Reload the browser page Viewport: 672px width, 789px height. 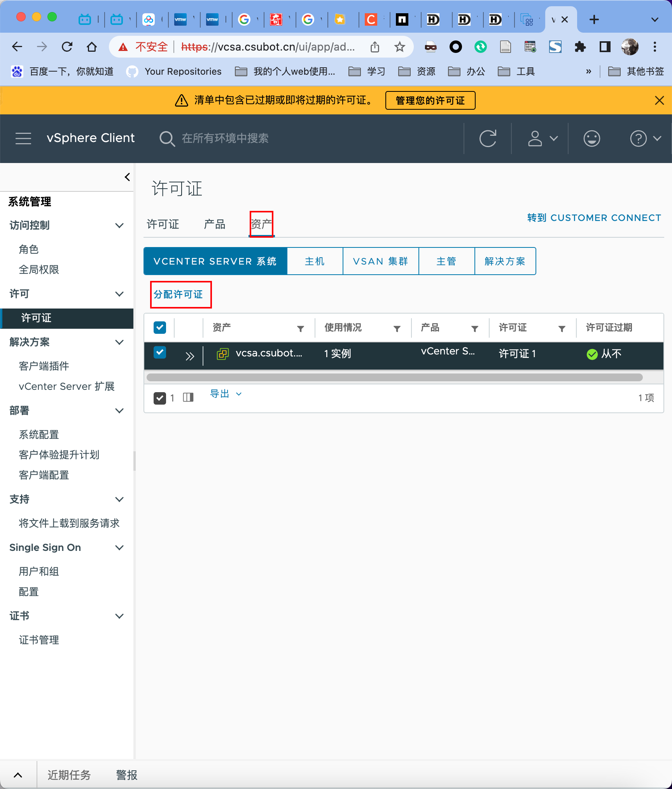point(67,47)
